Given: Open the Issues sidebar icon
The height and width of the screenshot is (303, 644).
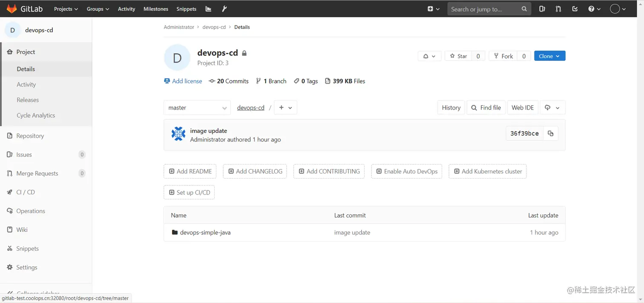Looking at the screenshot, I should tap(10, 154).
